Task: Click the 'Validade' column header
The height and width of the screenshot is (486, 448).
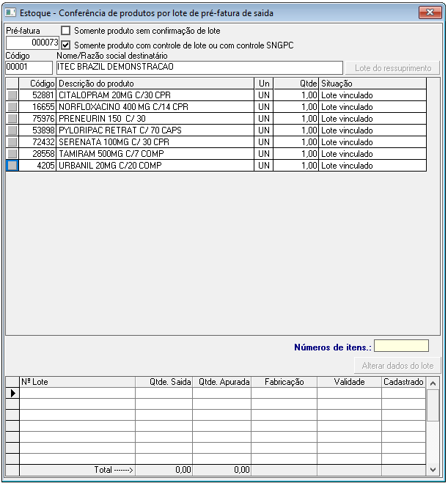Action: coord(350,382)
